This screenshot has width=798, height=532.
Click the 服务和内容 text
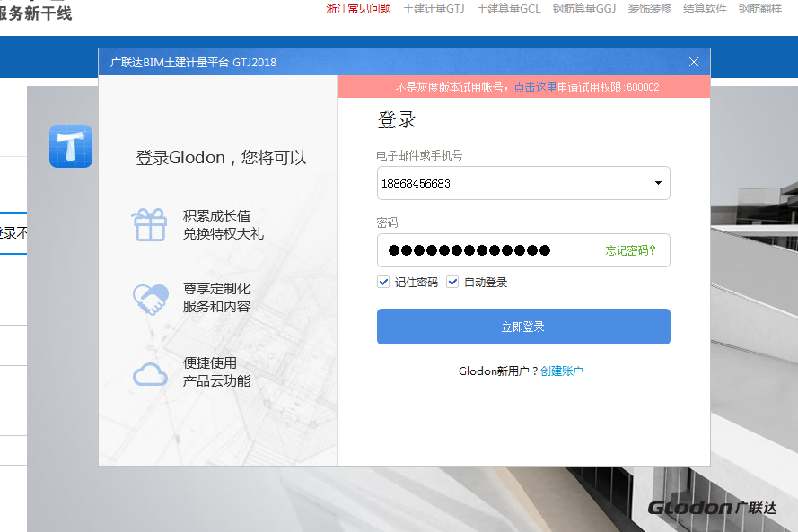click(217, 307)
